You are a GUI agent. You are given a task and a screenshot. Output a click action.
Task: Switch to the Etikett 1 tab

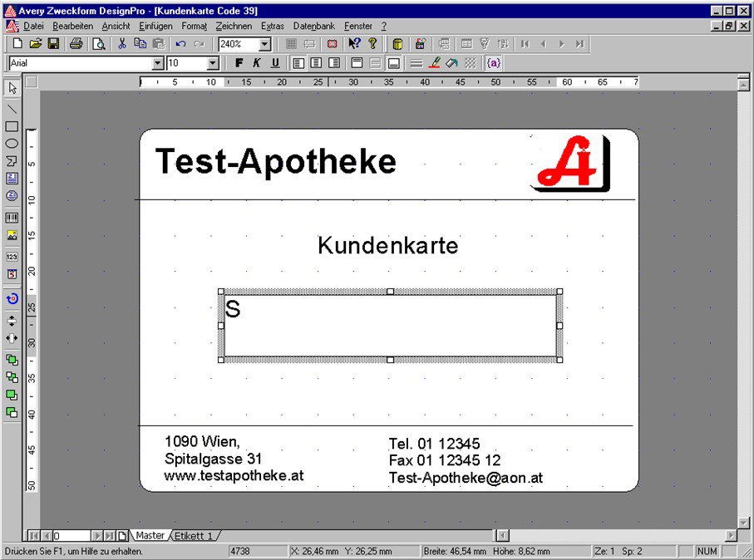pos(194,536)
